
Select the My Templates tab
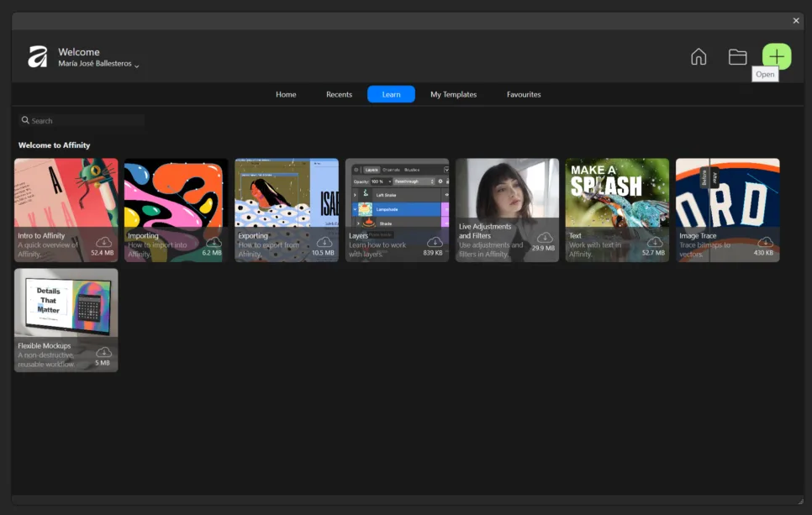(453, 95)
